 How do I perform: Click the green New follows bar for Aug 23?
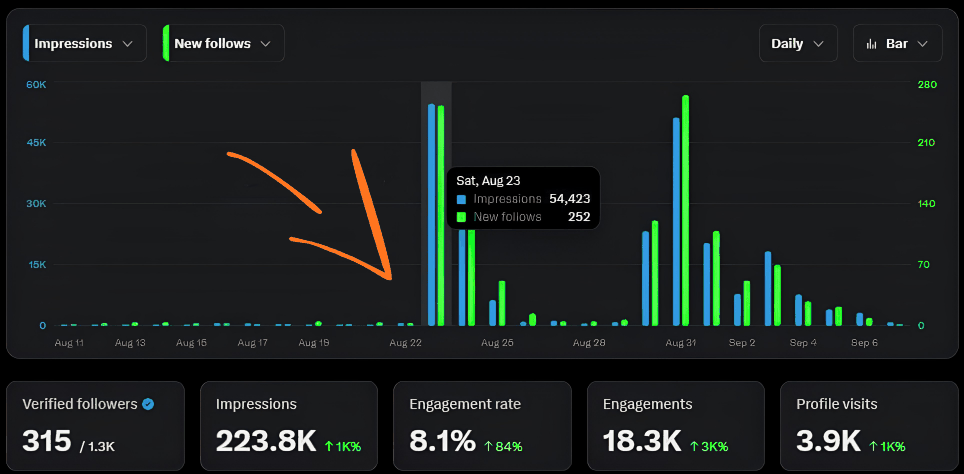point(441,216)
